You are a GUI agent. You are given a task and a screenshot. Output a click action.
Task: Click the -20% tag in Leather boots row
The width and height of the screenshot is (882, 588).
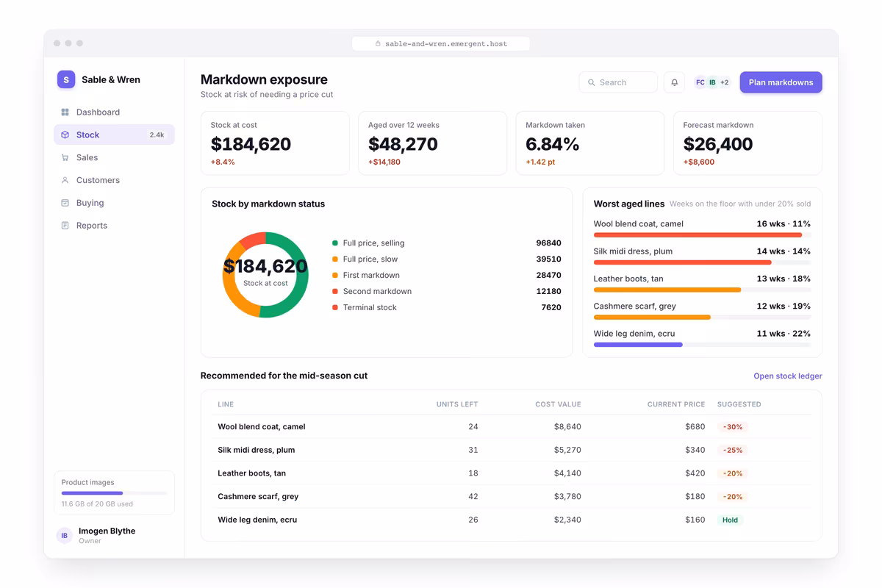coord(732,473)
